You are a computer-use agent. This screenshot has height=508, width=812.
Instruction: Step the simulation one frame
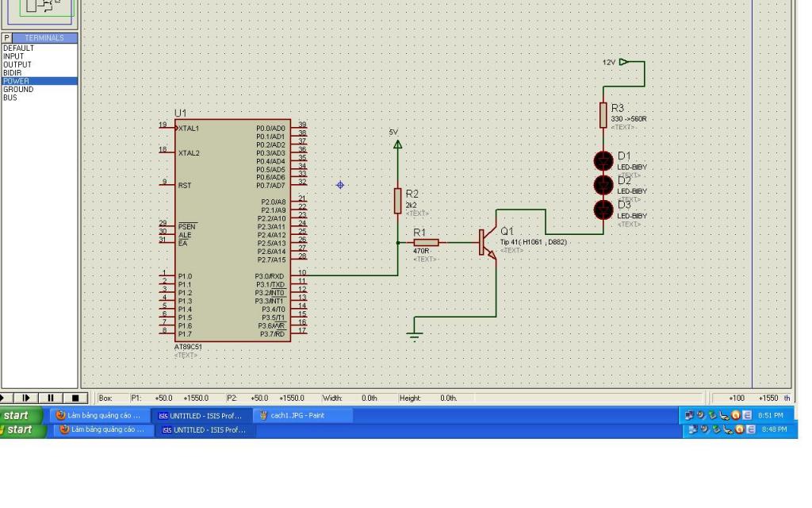point(25,398)
